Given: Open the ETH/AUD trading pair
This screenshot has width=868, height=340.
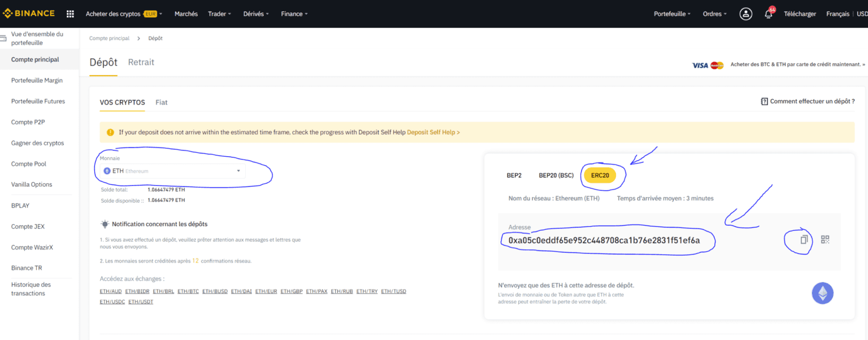Looking at the screenshot, I should [x=111, y=291].
